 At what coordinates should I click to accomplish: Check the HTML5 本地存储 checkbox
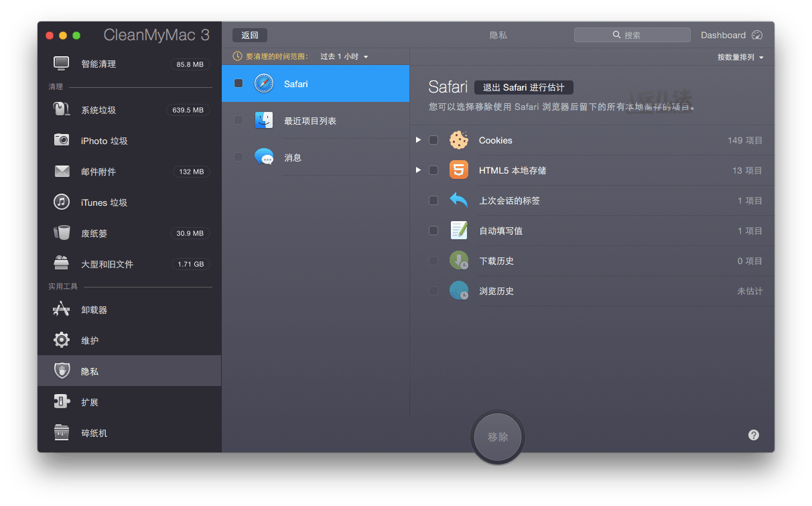click(433, 170)
